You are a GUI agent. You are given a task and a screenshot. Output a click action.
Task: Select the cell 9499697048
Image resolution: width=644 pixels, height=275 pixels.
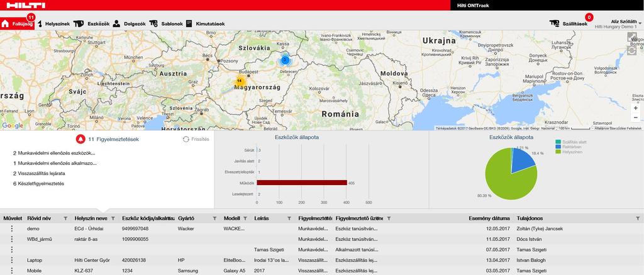pos(135,228)
